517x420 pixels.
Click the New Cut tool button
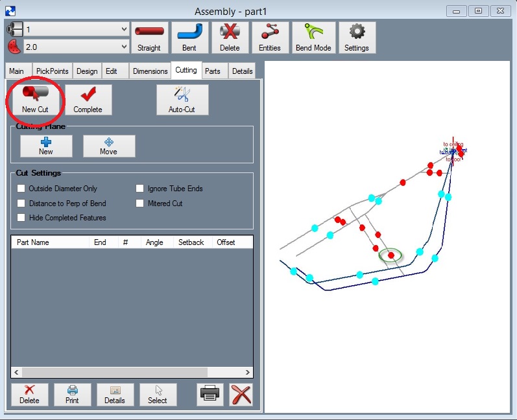point(35,100)
